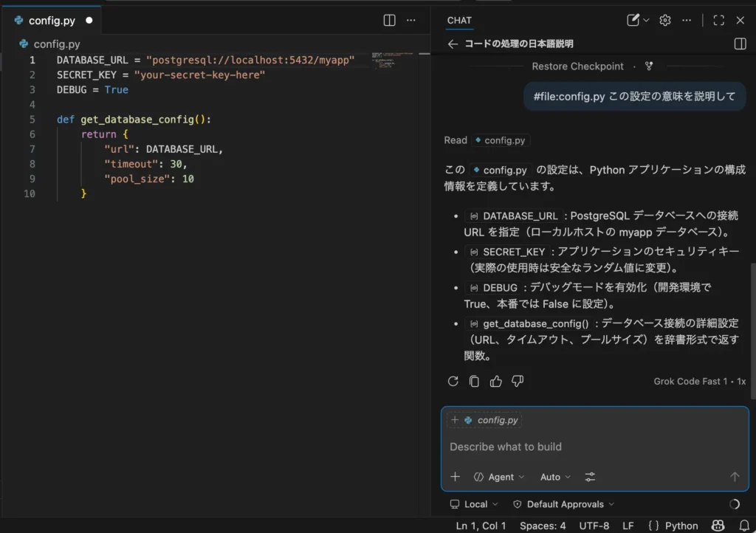
Task: Select the config.py editor tab
Action: click(x=52, y=21)
